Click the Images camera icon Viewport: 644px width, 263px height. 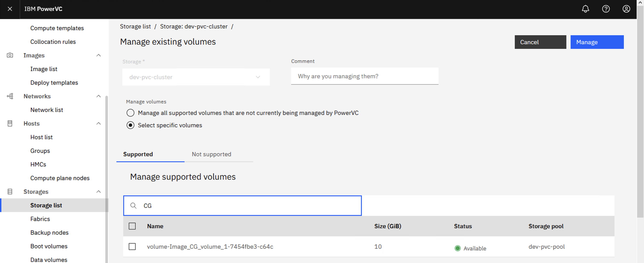coord(10,55)
